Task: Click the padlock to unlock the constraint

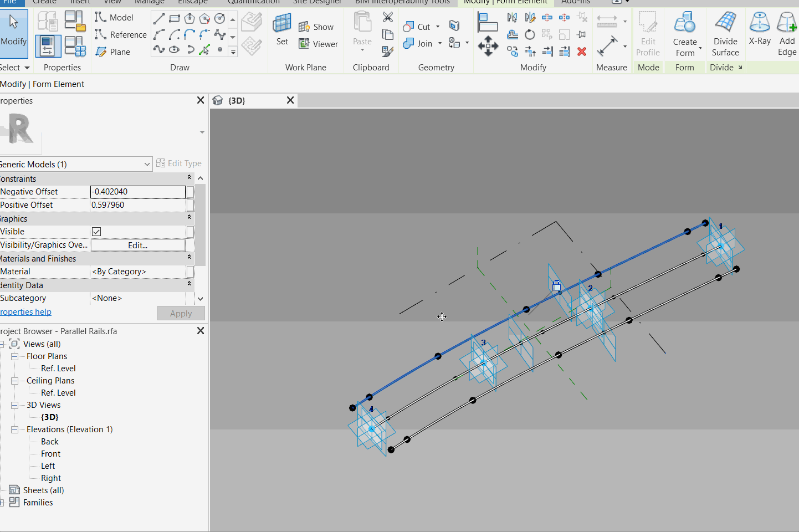Action: coord(556,284)
